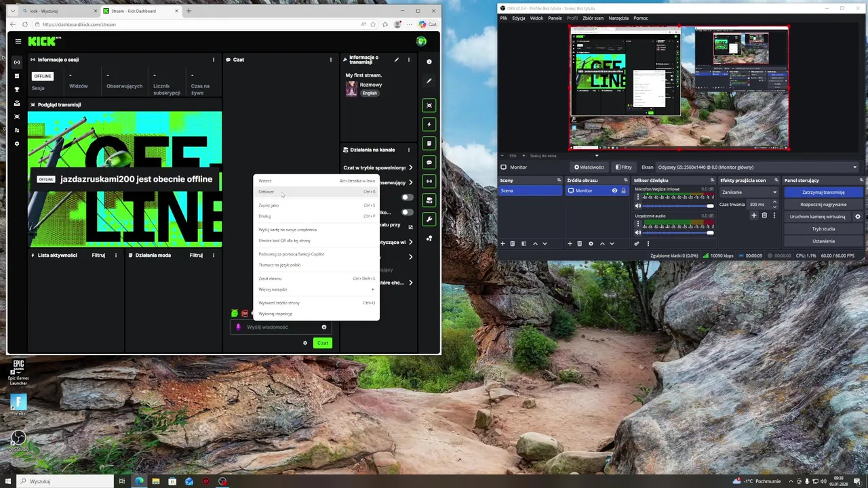The height and width of the screenshot is (488, 868).
Task: Open Zanikanie transition dropdown
Action: point(749,192)
